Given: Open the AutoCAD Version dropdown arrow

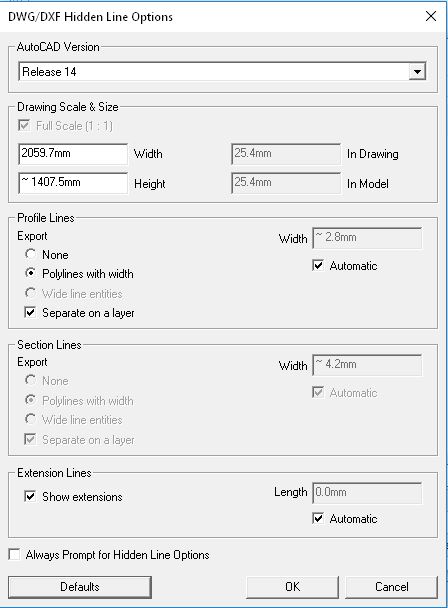Looking at the screenshot, I should [x=417, y=72].
